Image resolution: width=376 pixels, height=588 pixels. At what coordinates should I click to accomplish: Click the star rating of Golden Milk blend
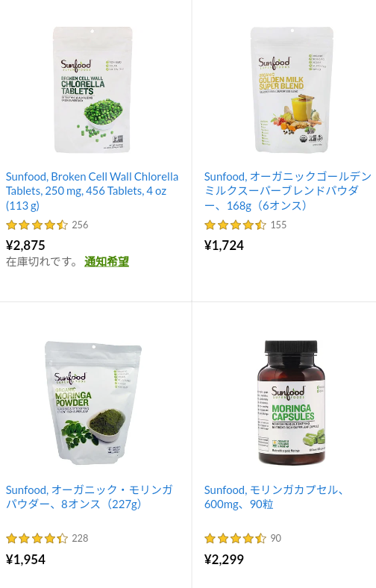coord(235,225)
